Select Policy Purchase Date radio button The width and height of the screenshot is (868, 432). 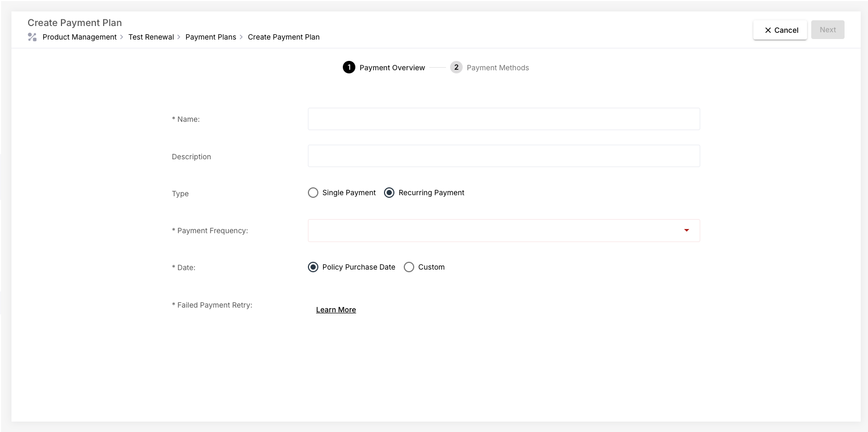pyautogui.click(x=313, y=268)
